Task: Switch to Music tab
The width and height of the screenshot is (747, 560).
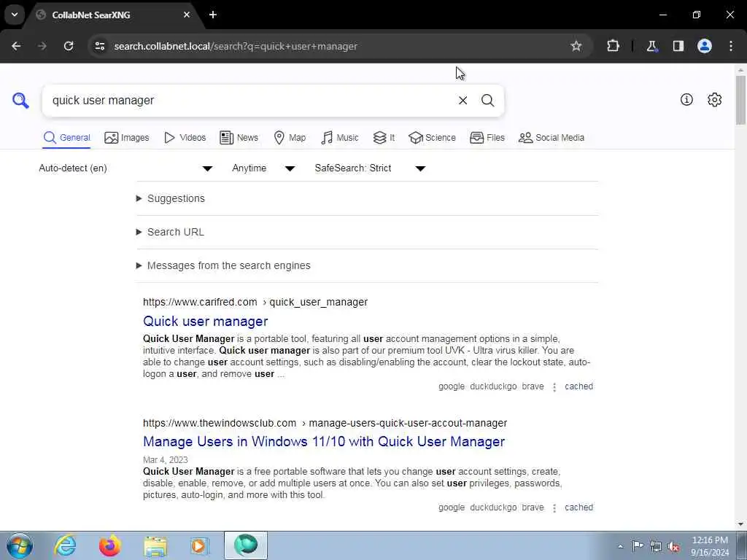Action: point(340,138)
